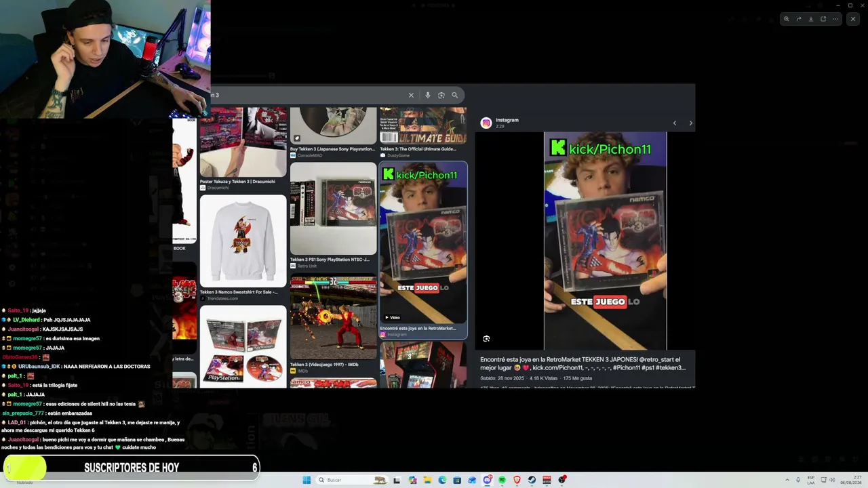Open the PlayStation disc case image result
The height and width of the screenshot is (488, 868).
243,346
